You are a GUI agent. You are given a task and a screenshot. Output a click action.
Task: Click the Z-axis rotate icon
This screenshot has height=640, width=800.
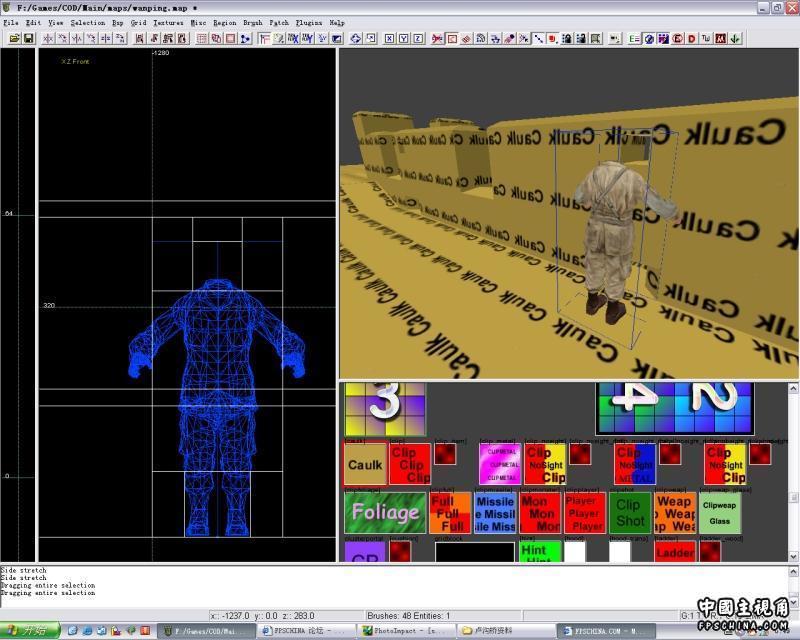pos(120,38)
